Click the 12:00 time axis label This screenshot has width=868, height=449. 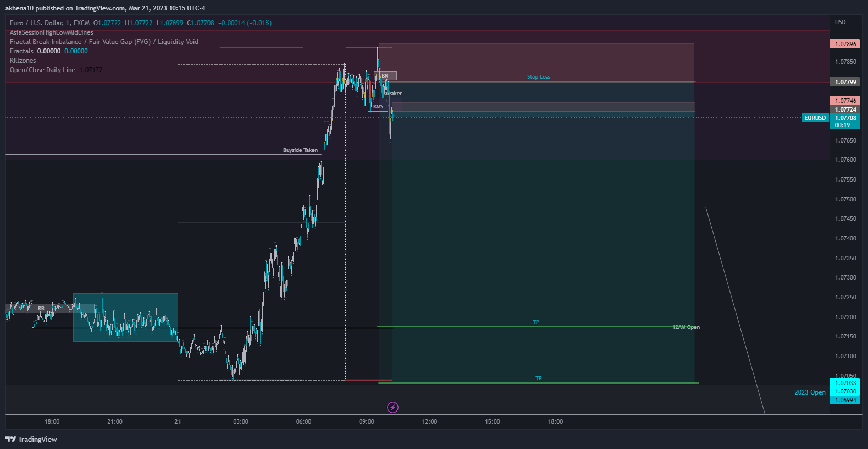click(x=430, y=421)
